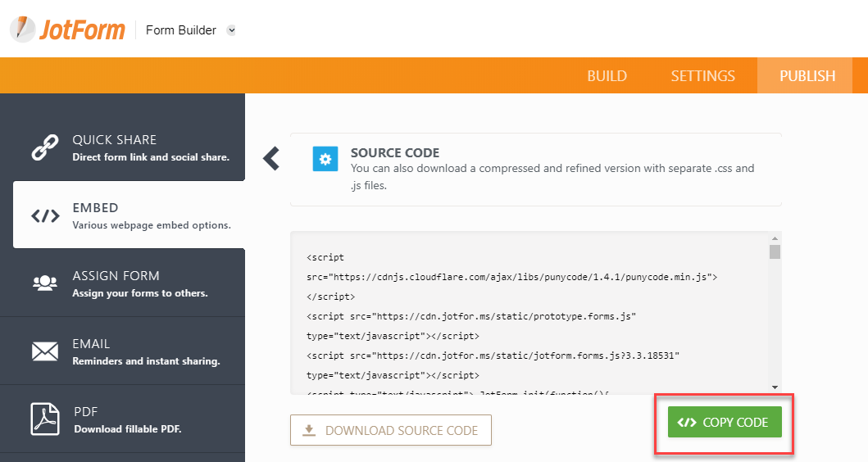The width and height of the screenshot is (868, 462).
Task: Open Quick Share panel item
Action: (x=122, y=147)
